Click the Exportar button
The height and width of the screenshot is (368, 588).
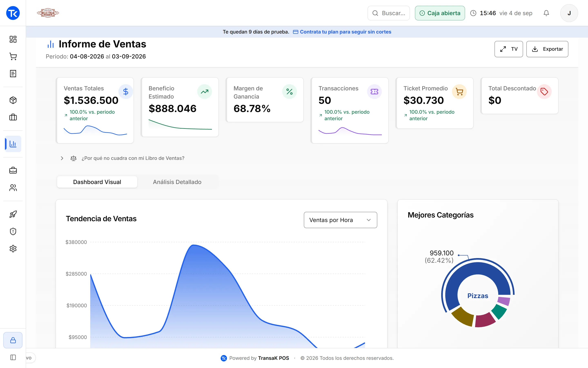(x=547, y=49)
